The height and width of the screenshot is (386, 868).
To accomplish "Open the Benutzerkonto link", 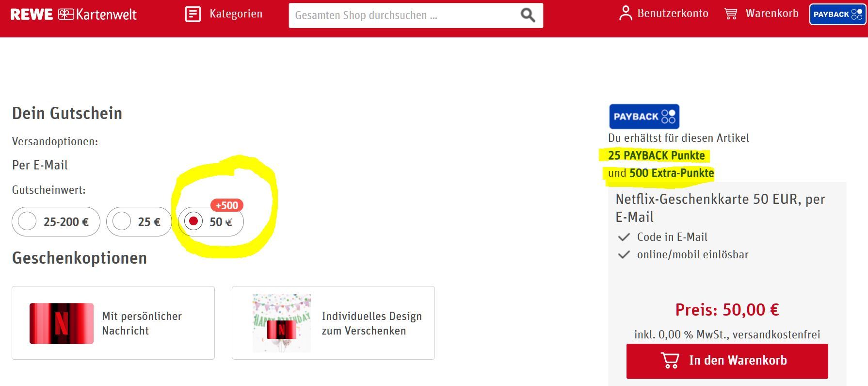I will point(673,14).
